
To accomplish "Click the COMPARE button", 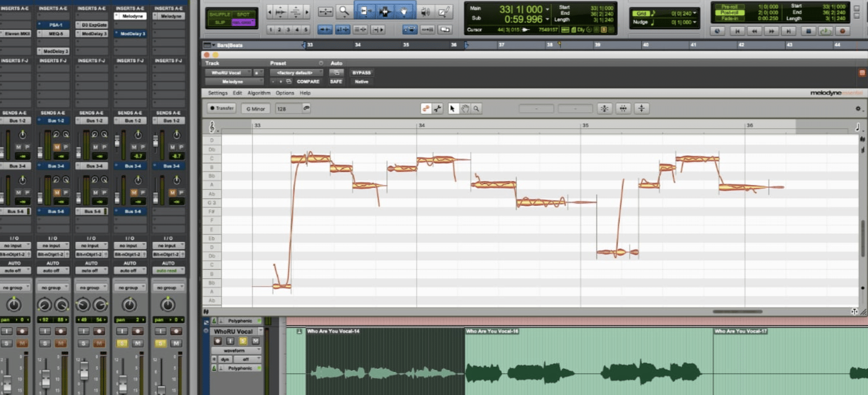I will tap(308, 82).
